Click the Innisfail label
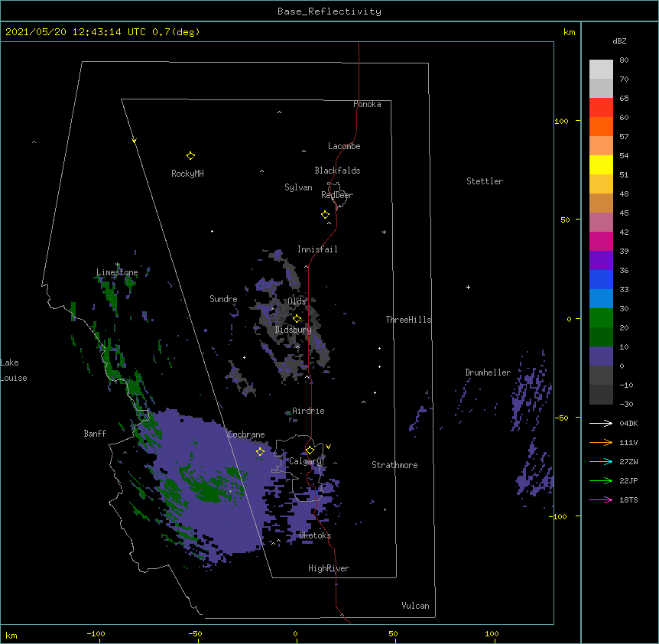This screenshot has width=659, height=644. click(317, 249)
